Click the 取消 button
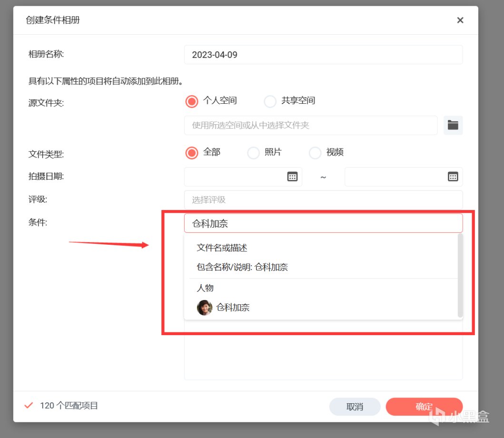Image resolution: width=504 pixels, height=438 pixels. click(x=355, y=407)
